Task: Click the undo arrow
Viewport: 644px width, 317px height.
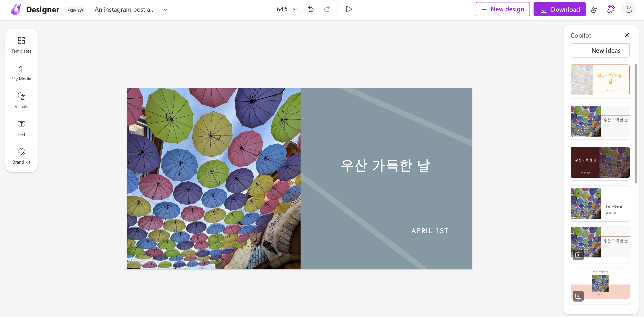Action: (311, 9)
